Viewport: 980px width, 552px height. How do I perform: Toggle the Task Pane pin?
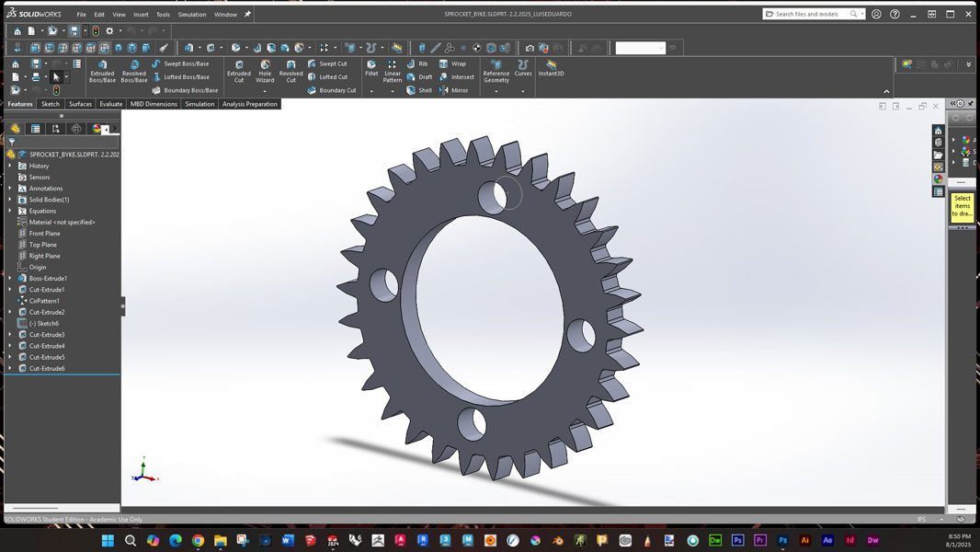pyautogui.click(x=971, y=104)
